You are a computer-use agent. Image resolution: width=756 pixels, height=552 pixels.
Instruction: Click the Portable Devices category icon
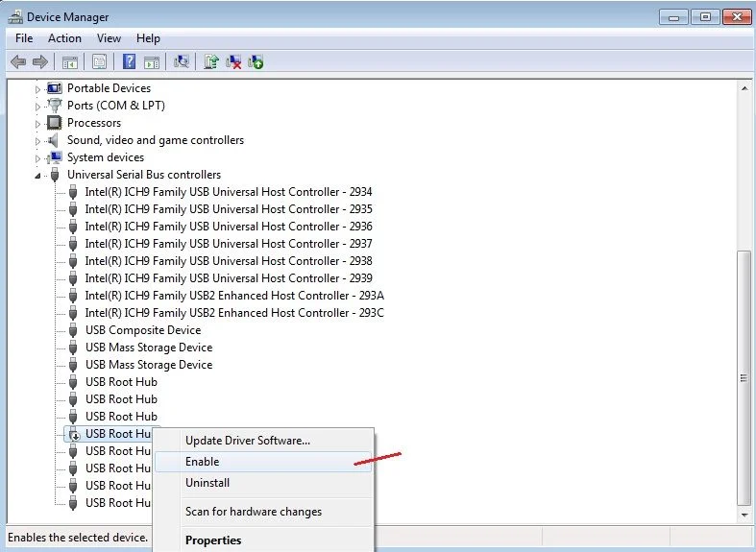[54, 88]
